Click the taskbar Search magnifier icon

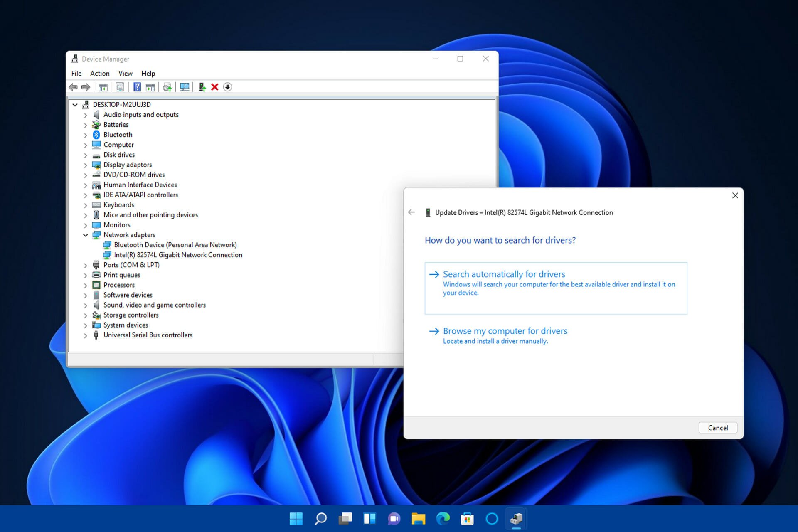click(x=320, y=518)
